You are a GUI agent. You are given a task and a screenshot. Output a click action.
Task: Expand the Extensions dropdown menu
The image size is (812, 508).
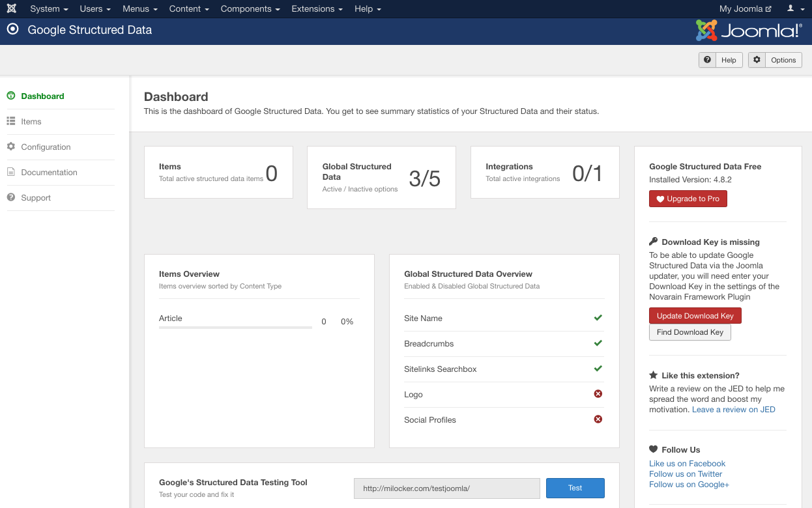coord(317,8)
